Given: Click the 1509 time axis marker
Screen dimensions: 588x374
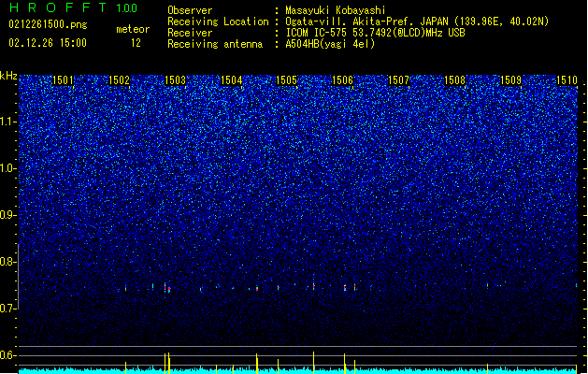Looking at the screenshot, I should click(510, 80).
